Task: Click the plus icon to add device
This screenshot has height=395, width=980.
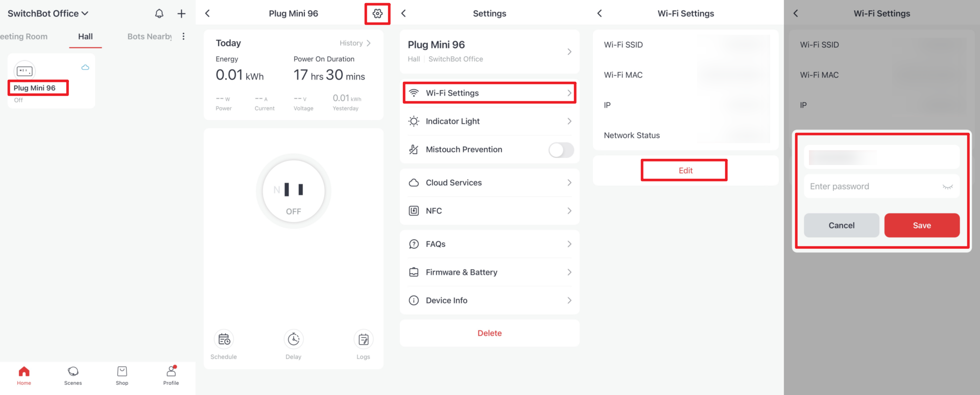Action: pyautogui.click(x=181, y=14)
